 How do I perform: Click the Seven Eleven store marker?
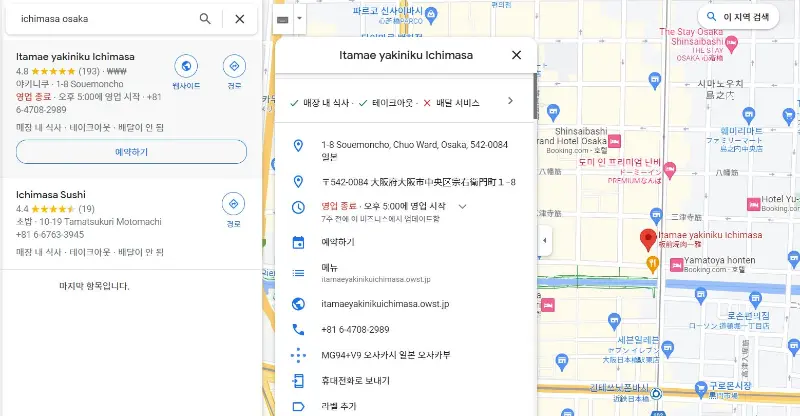[x=667, y=349]
